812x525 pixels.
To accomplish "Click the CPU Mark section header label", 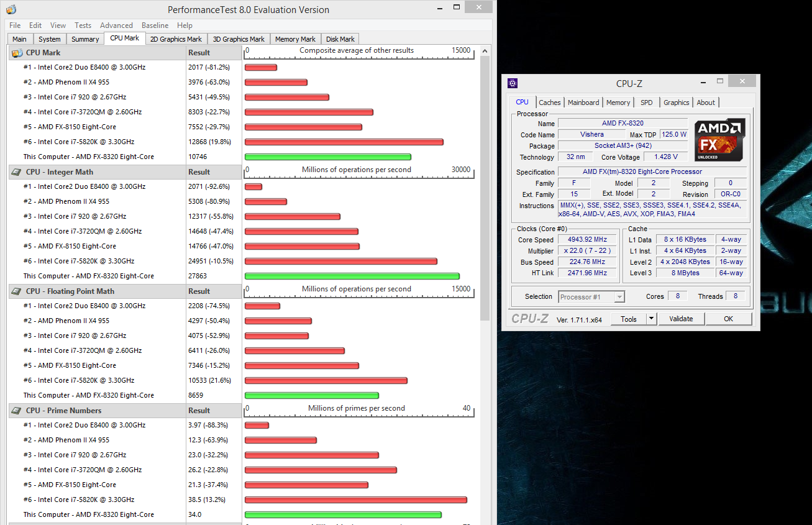I will click(x=43, y=53).
